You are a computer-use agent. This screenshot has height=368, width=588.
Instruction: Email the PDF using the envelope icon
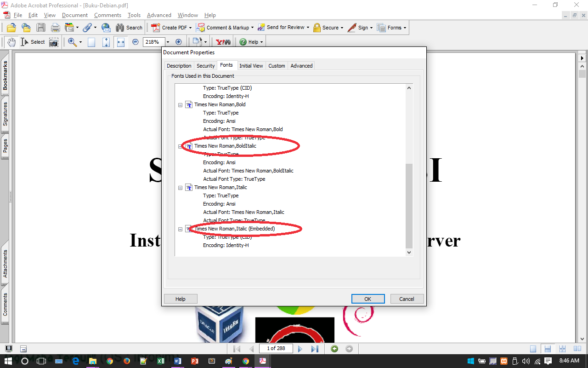pos(106,28)
